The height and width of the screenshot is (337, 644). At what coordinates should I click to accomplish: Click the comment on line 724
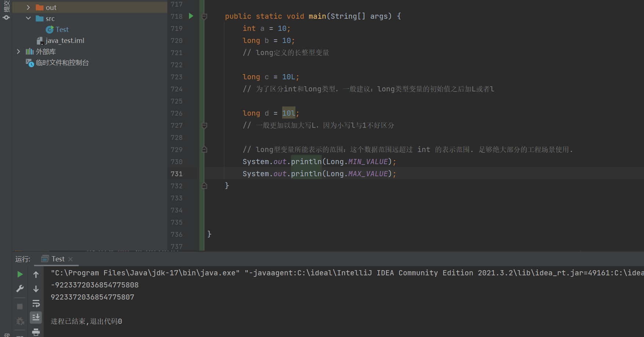tap(368, 89)
